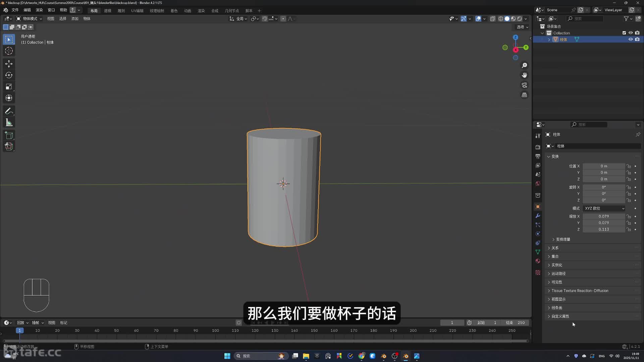Expand the 关系 panel
Screen dimensions: 644x362
click(555, 248)
